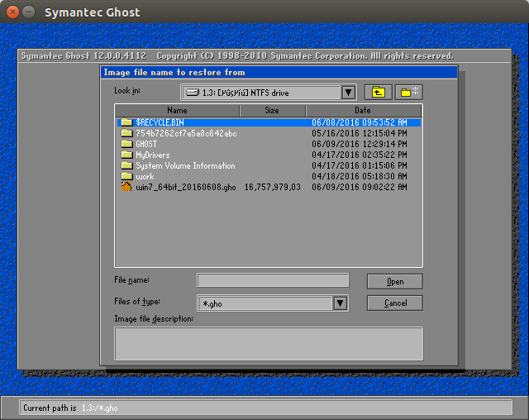Click the Open button
This screenshot has height=420, width=529.
395,281
